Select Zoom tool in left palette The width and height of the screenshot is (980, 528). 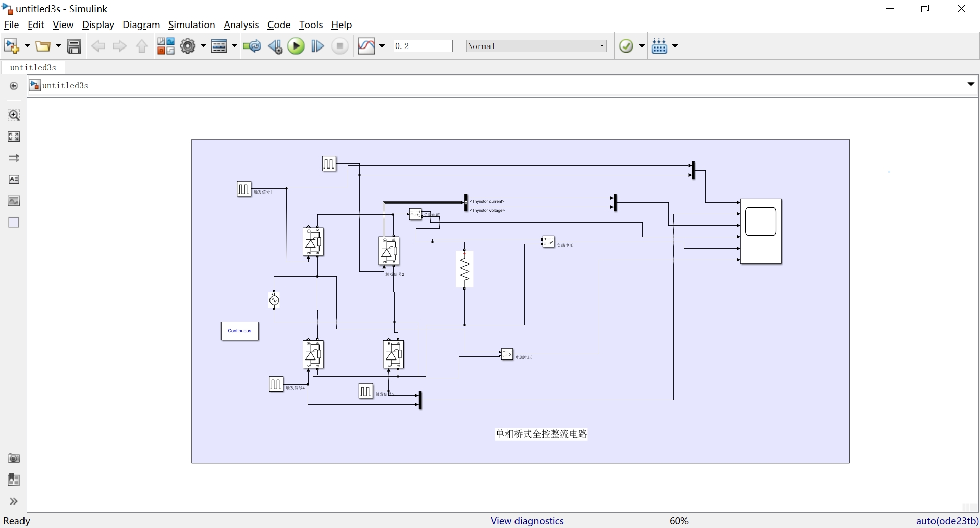[x=14, y=115]
